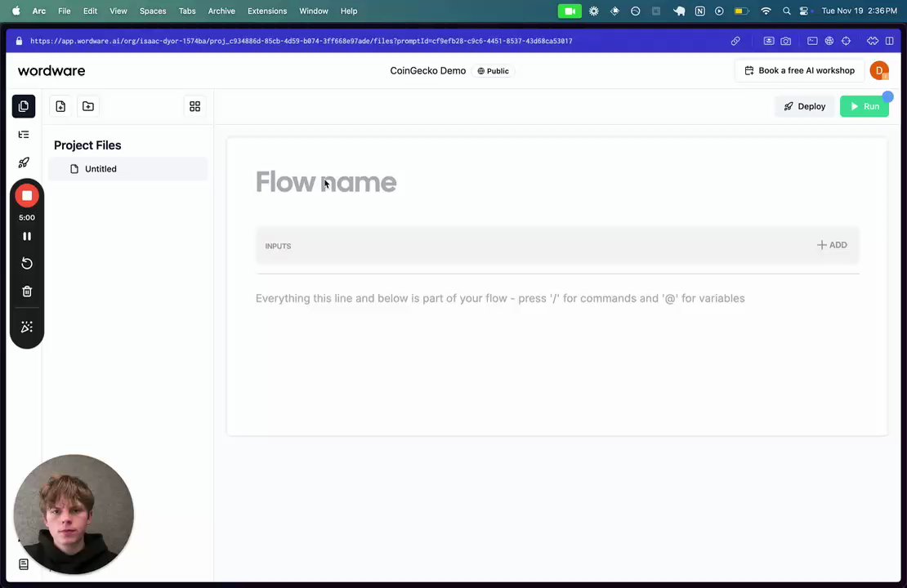Open the outline list icon in sidebar
Viewport: 907px width, 588px height.
24,135
